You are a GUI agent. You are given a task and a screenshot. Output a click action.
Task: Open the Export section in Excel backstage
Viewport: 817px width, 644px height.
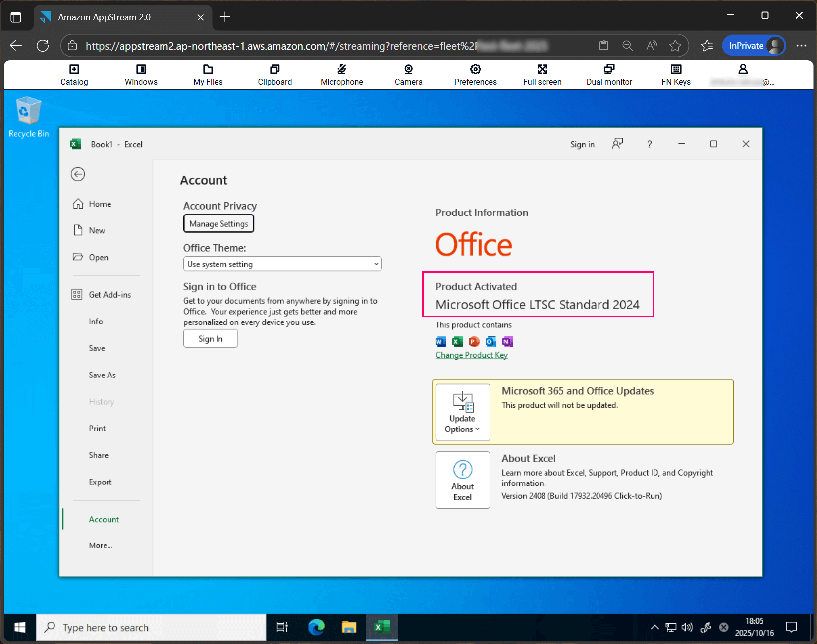coord(100,482)
